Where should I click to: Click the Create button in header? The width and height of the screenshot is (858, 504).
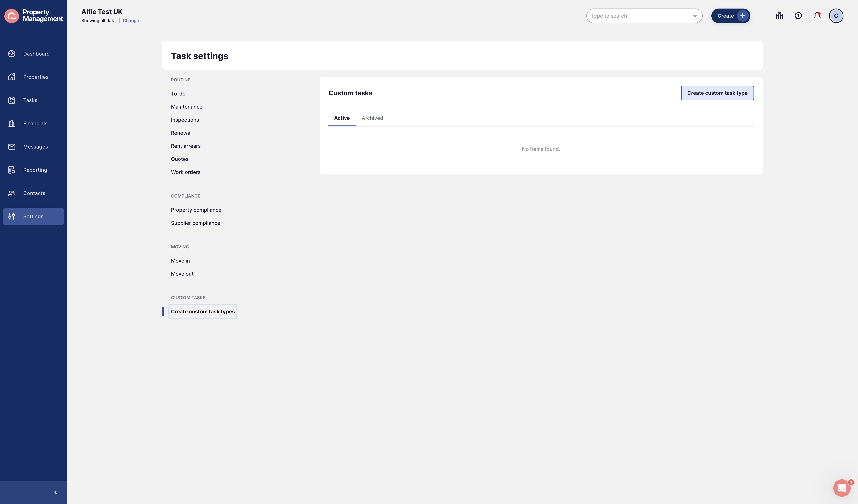tap(731, 16)
